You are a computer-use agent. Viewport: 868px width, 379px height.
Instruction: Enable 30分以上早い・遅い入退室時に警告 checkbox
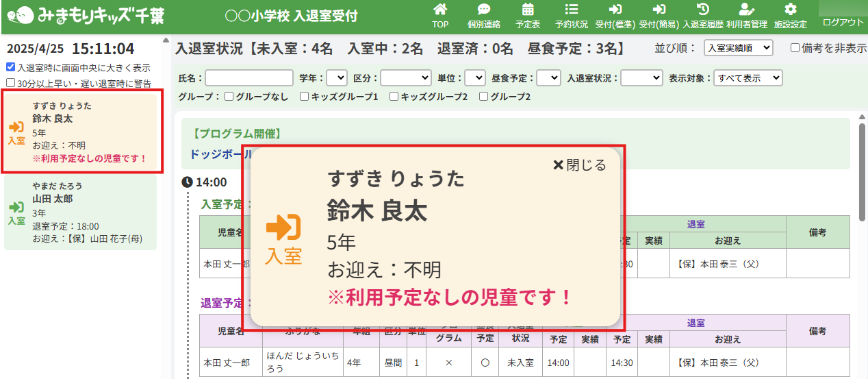point(10,83)
